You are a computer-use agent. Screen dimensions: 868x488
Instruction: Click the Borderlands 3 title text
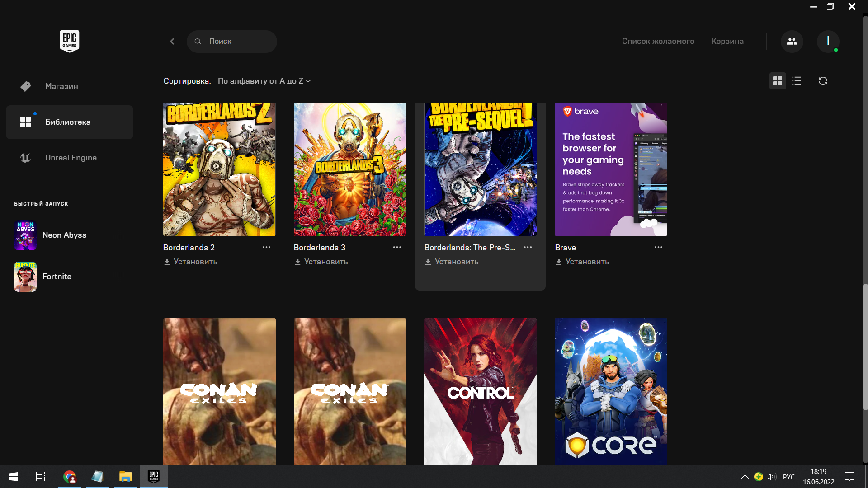pos(320,248)
